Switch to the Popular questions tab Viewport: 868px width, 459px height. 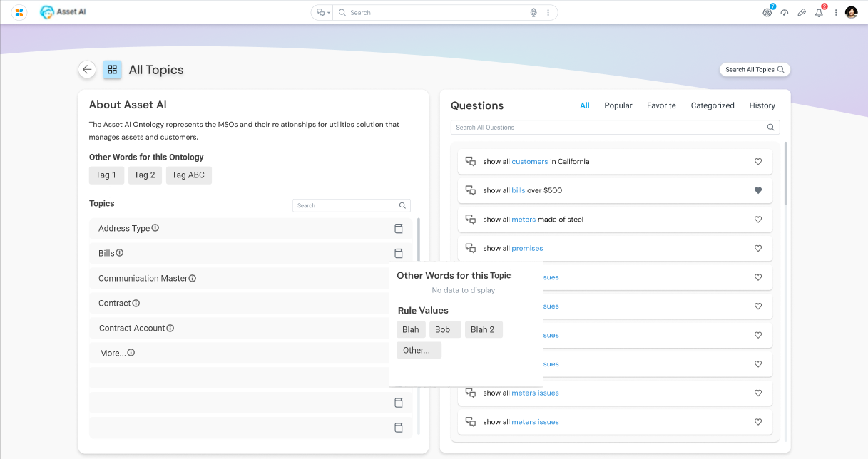pos(618,105)
